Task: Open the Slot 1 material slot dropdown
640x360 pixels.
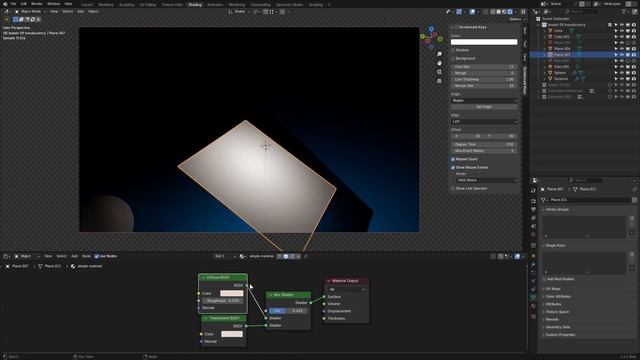Action: pos(225,256)
